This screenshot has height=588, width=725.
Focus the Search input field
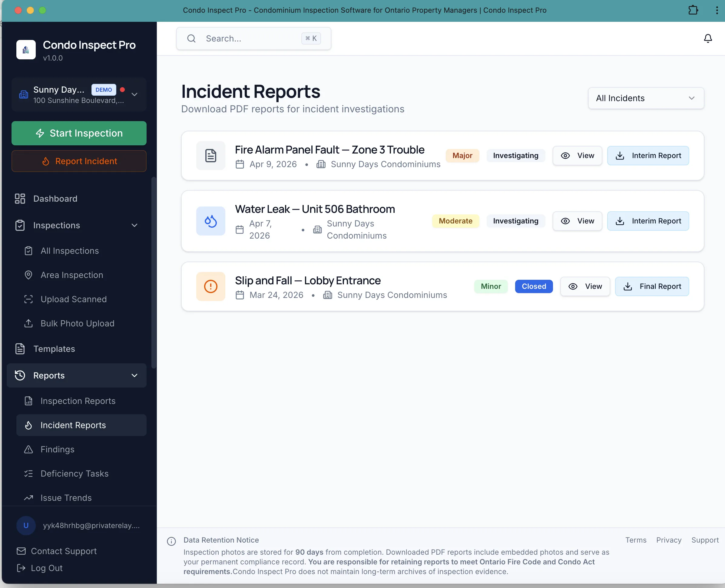pos(254,39)
